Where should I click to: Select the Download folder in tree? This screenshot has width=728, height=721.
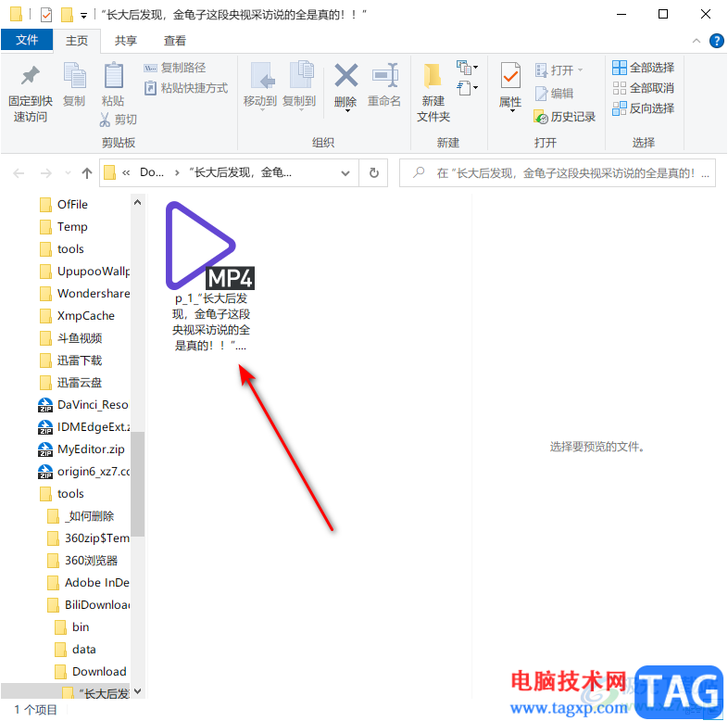[x=91, y=672]
